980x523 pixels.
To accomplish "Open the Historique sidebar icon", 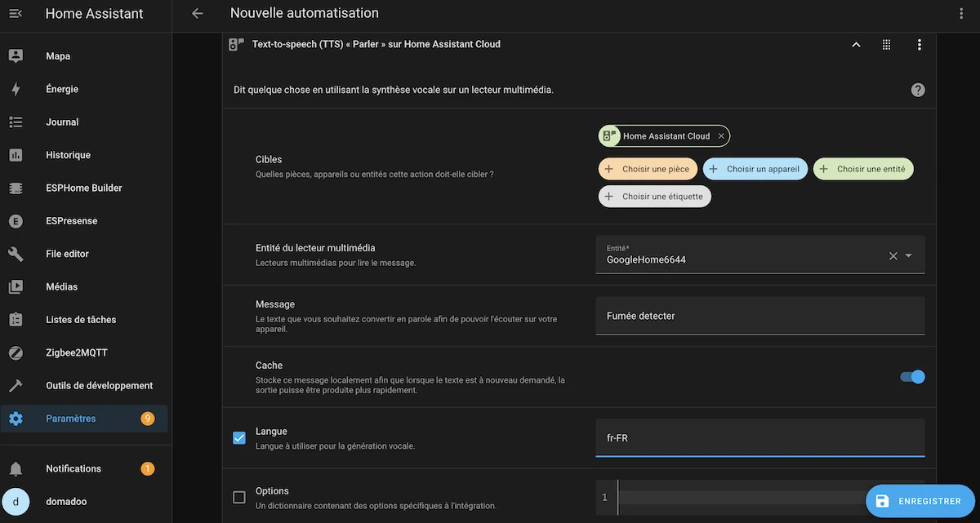I will [x=16, y=154].
